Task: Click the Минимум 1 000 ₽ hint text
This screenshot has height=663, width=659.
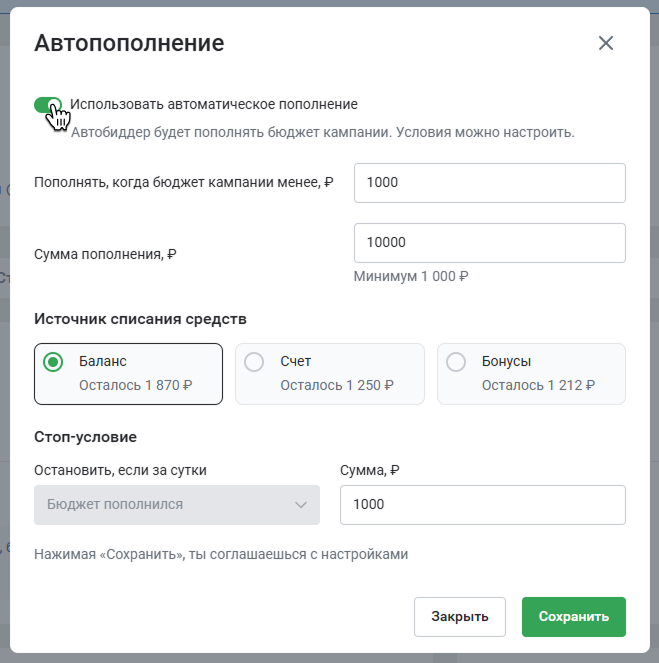Action: [x=411, y=276]
